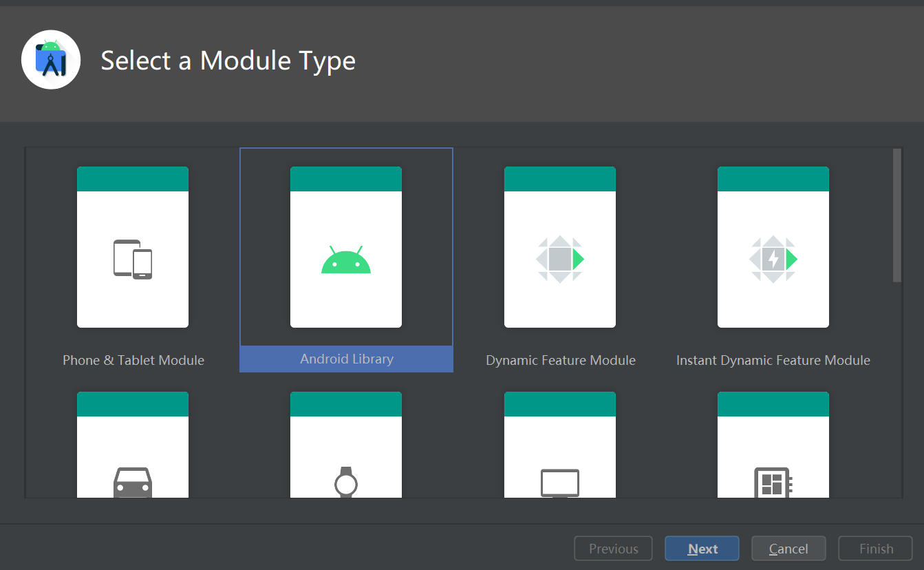924x570 pixels.
Task: Click the Select a Module Type heading
Action: 228,61
